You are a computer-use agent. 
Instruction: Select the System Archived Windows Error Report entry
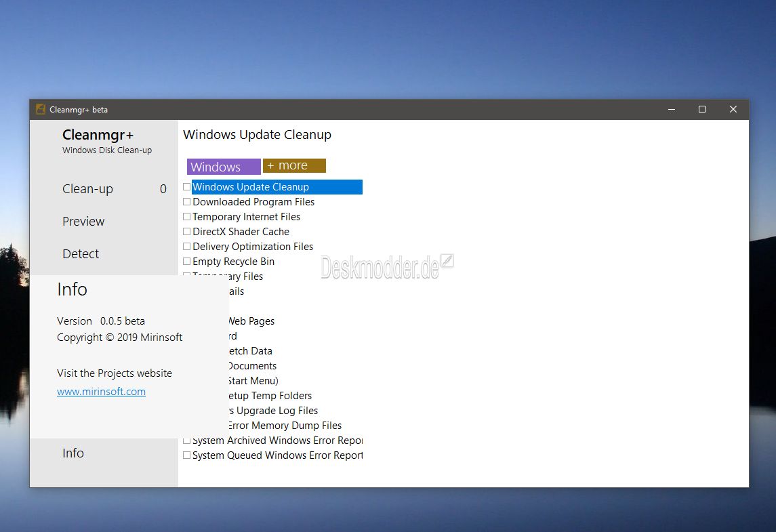pos(278,441)
